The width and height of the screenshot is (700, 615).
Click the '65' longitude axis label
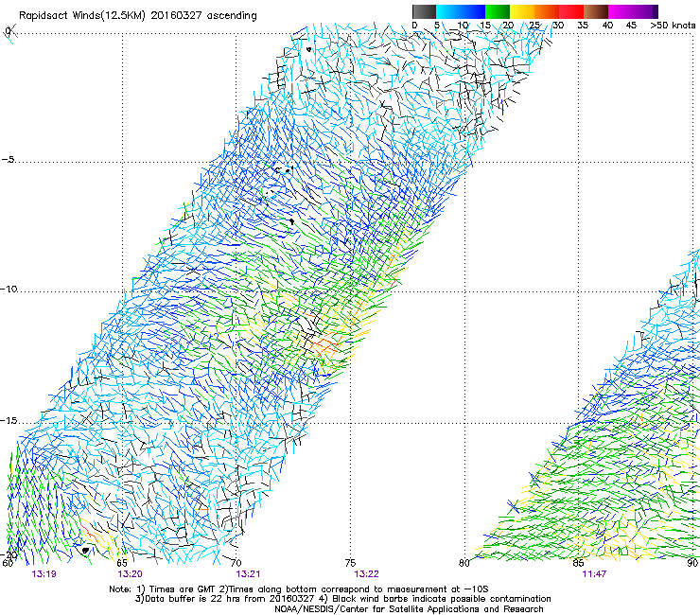click(122, 563)
